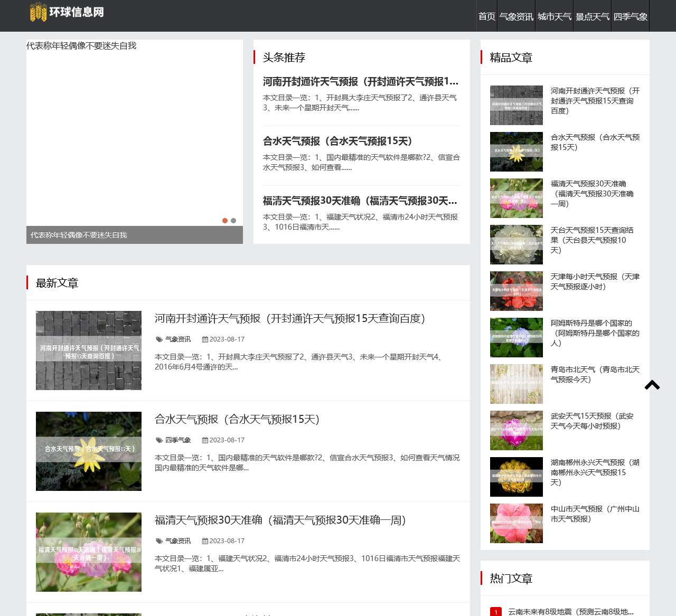Click 气象资讯 category link in 福清 article
The height and width of the screenshot is (616, 676).
[x=178, y=541]
